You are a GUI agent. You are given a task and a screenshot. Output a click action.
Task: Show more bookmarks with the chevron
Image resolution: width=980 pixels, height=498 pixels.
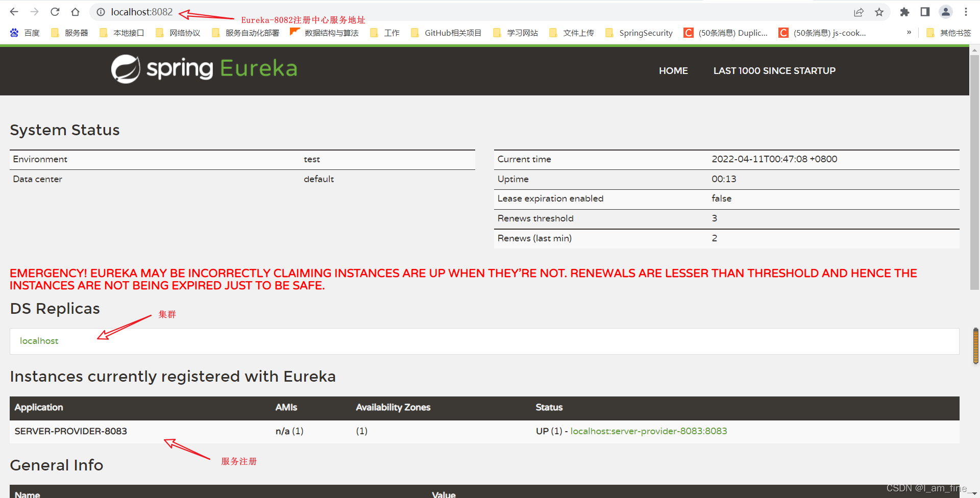pos(909,32)
